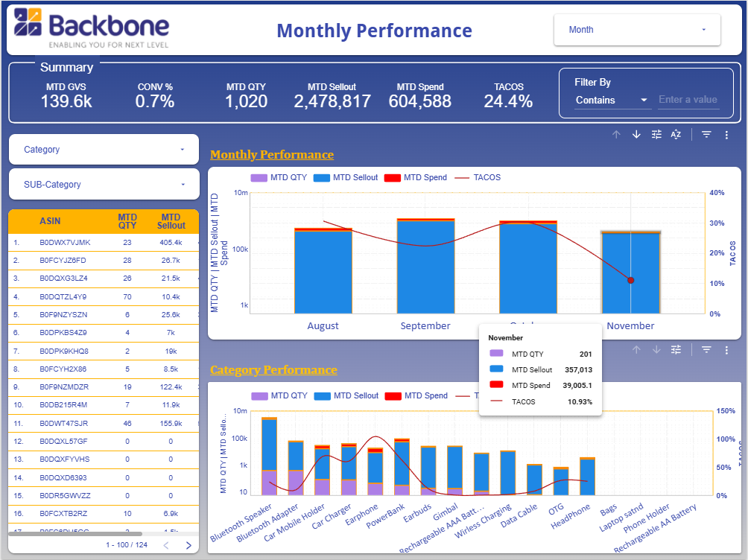This screenshot has height=560, width=748.
Task: Click filter icon above Category Performance chart
Action: click(706, 350)
